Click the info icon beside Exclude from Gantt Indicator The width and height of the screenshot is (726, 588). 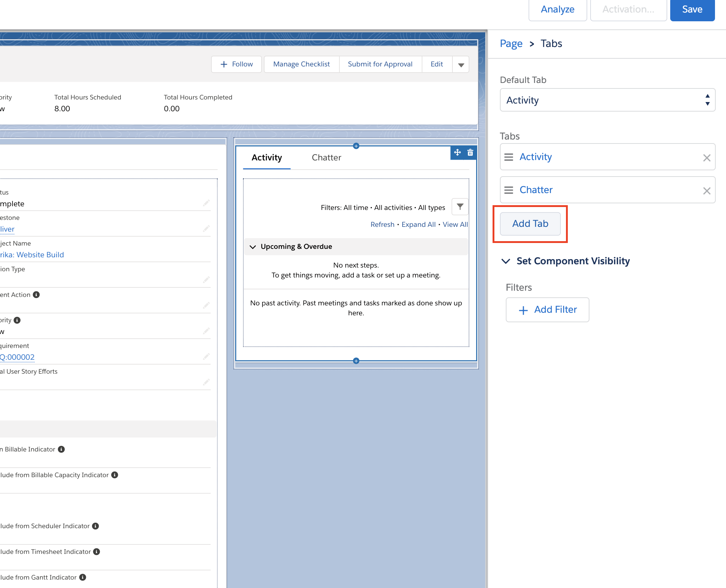(x=82, y=577)
